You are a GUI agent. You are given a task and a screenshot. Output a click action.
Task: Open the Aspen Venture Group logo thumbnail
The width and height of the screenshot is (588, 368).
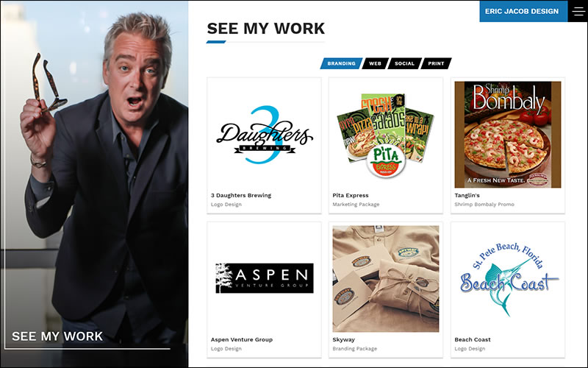(x=264, y=279)
